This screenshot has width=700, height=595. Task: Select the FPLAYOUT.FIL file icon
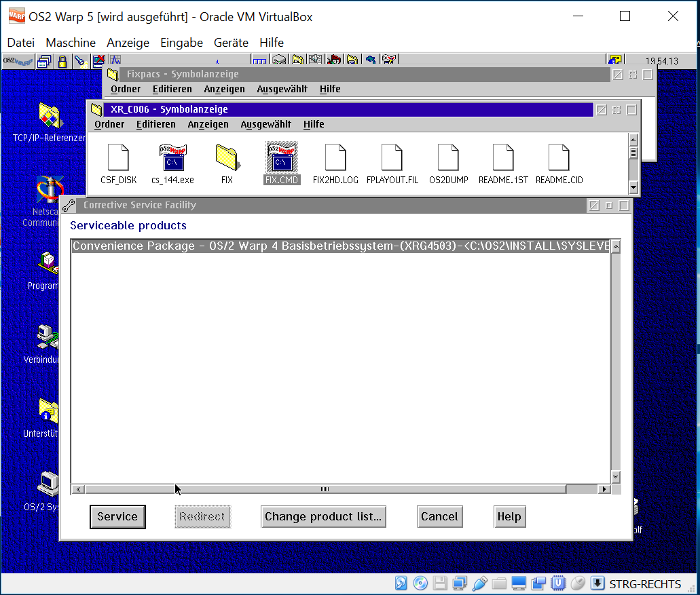point(392,157)
